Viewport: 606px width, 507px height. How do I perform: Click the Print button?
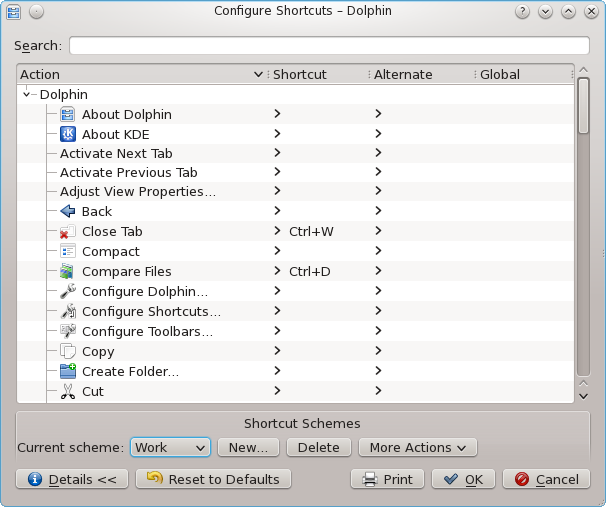click(388, 479)
